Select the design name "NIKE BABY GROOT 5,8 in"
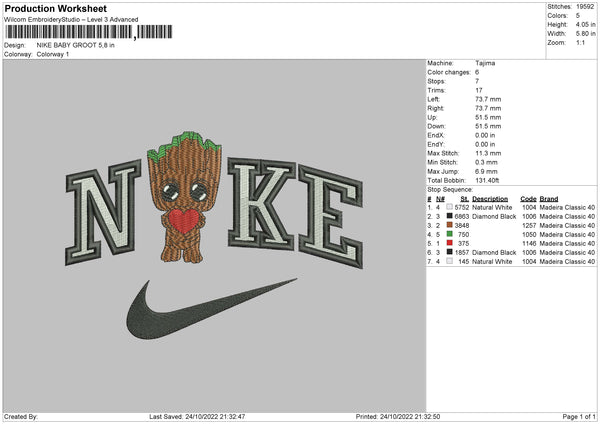The width and height of the screenshot is (600, 424). pos(75,45)
